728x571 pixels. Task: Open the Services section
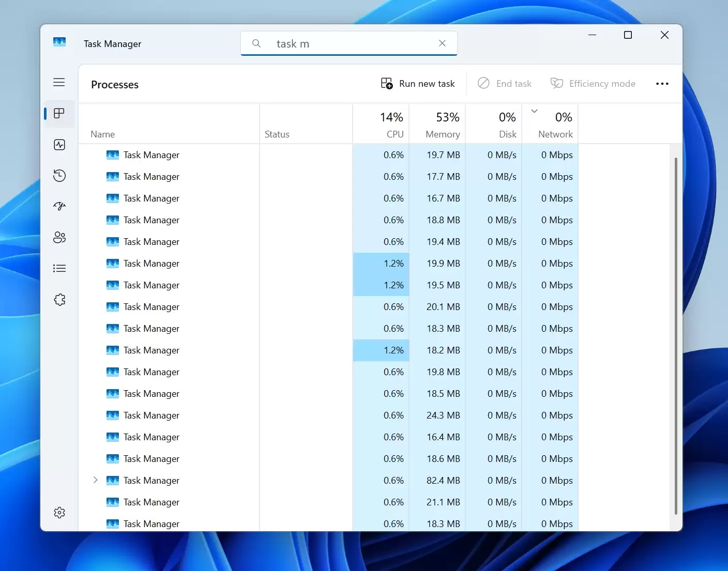tap(59, 299)
